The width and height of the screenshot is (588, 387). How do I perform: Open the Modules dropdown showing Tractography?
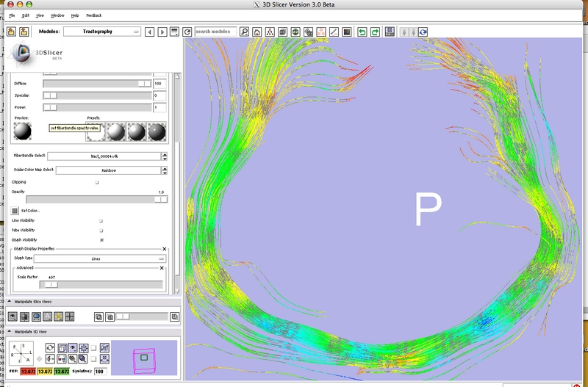pos(102,32)
